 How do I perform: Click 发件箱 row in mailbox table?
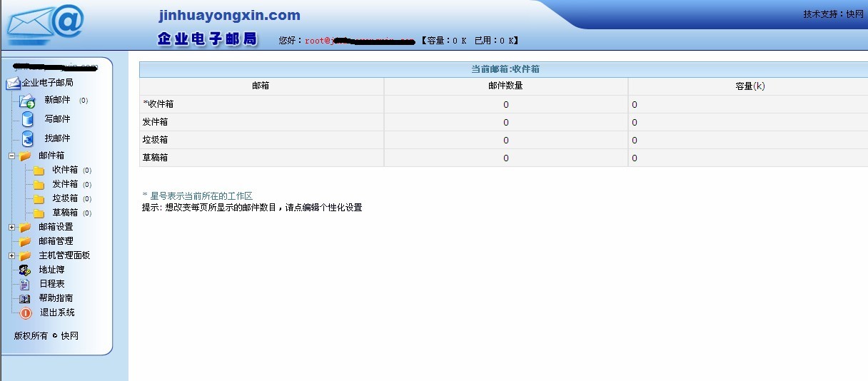pos(155,122)
